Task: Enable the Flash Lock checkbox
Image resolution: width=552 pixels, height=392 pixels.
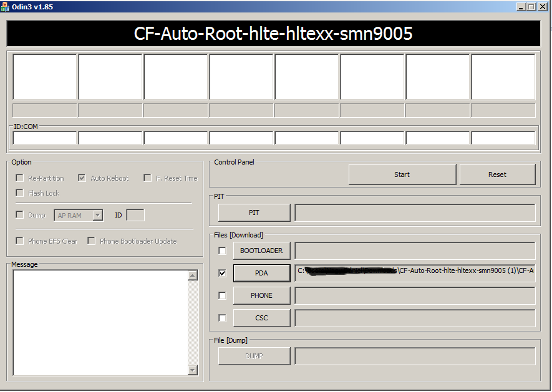Action: coord(20,193)
